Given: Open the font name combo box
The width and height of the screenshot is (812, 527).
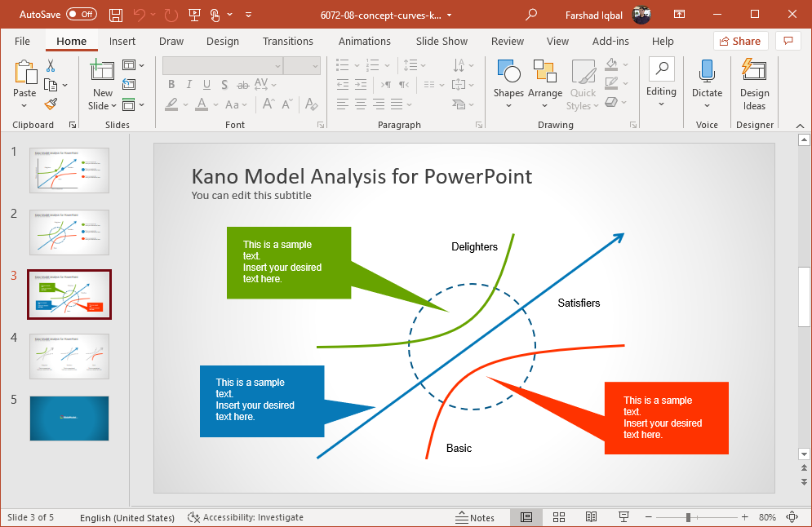Looking at the screenshot, I should 222,66.
